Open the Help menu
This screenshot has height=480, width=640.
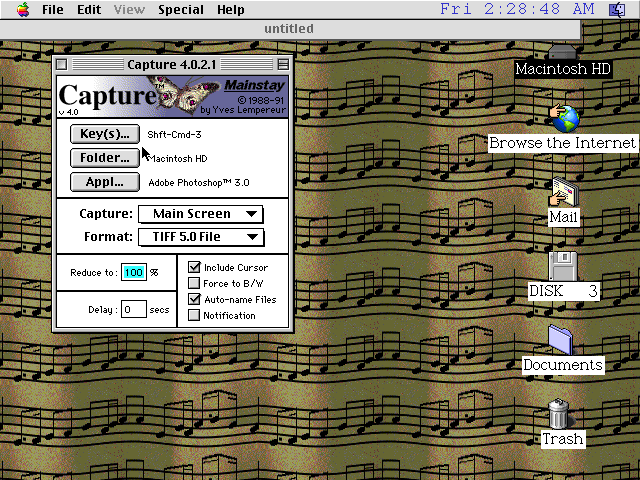[231, 9]
